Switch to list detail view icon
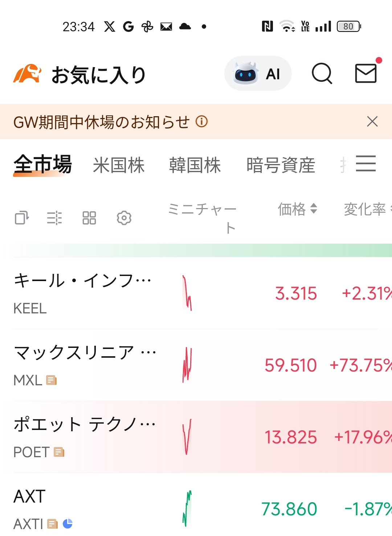The image size is (392, 536). pyautogui.click(x=54, y=218)
